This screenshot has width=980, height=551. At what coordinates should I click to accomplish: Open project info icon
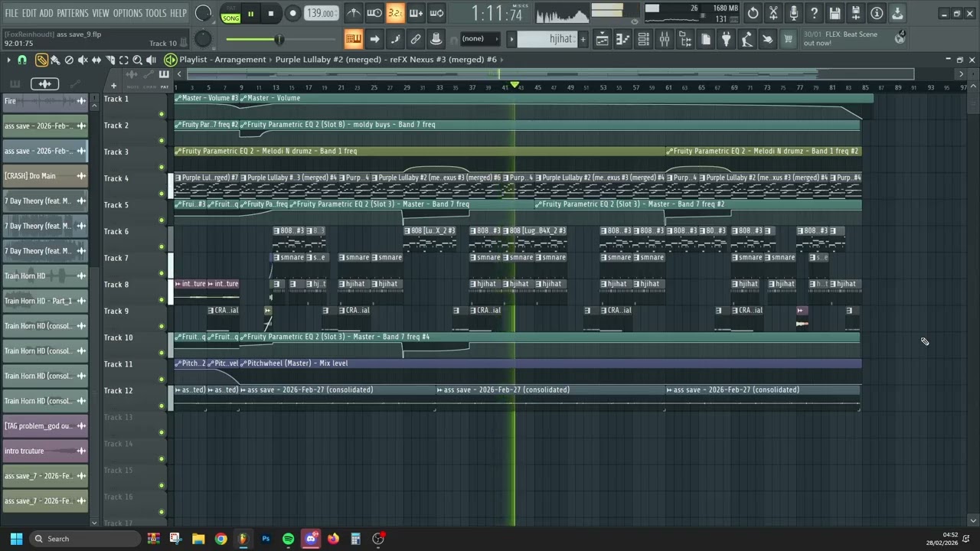877,13
